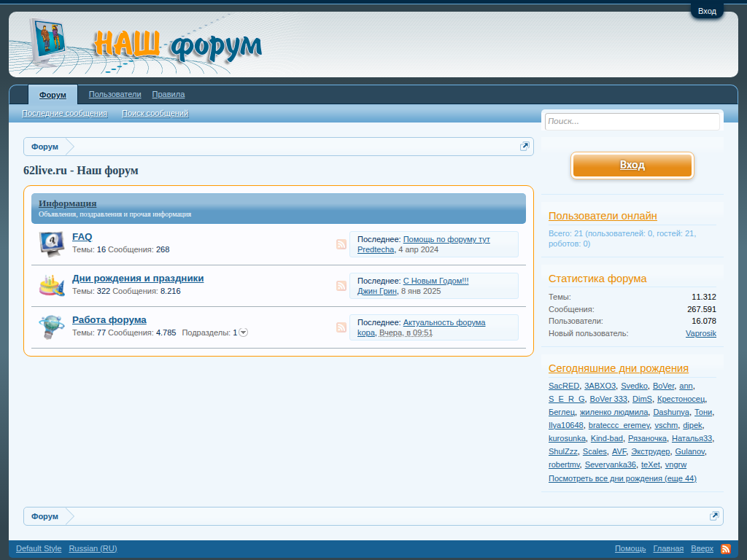This screenshot has width=747, height=560.
Task: Open RSS feed for FAQ forum
Action: pyautogui.click(x=341, y=244)
